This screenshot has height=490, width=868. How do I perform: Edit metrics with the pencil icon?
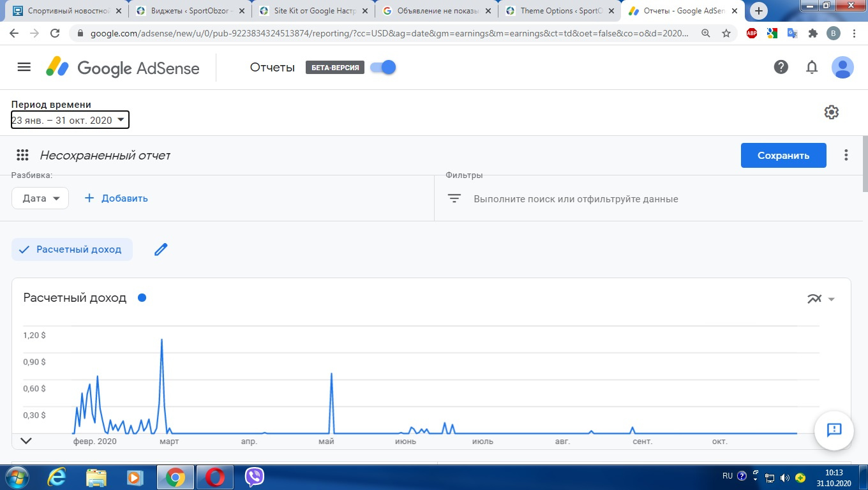[161, 249]
